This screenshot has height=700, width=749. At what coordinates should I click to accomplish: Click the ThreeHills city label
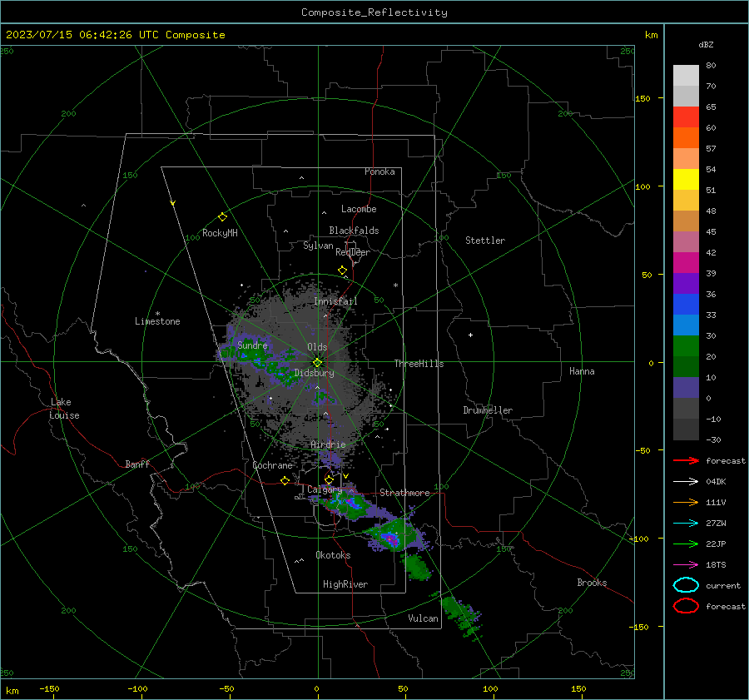click(419, 364)
